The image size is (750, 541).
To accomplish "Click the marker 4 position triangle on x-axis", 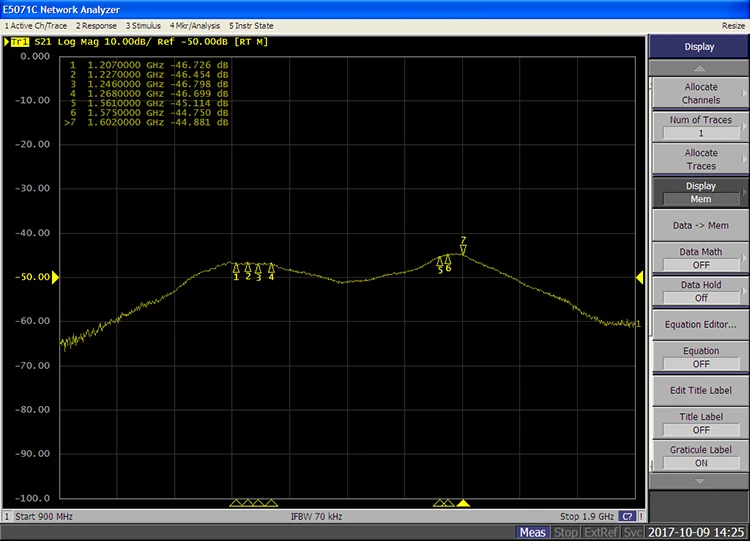I will click(271, 503).
